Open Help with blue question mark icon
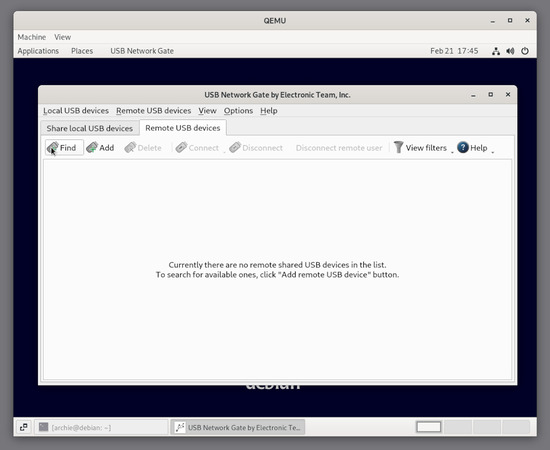Viewport: 550px width, 450px height. point(472,148)
